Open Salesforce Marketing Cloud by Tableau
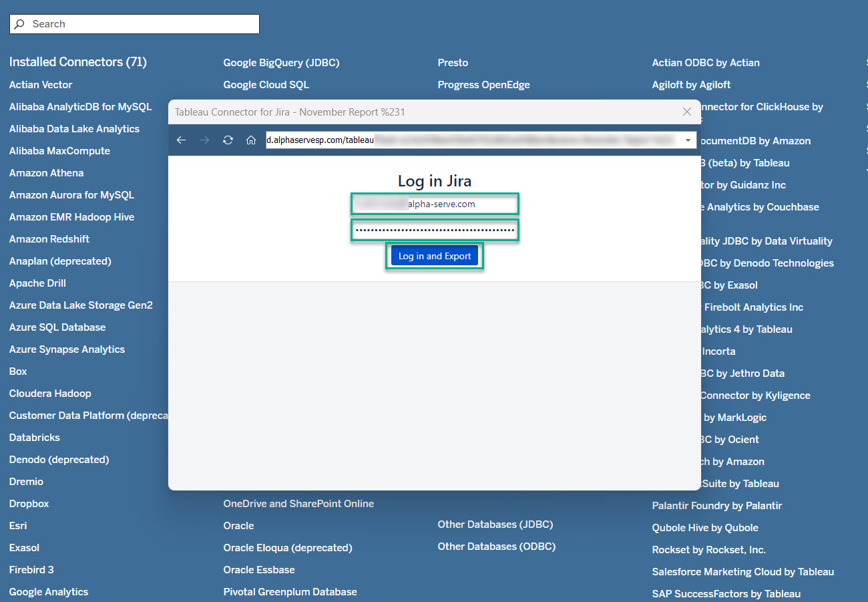The width and height of the screenshot is (868, 602). coord(742,572)
